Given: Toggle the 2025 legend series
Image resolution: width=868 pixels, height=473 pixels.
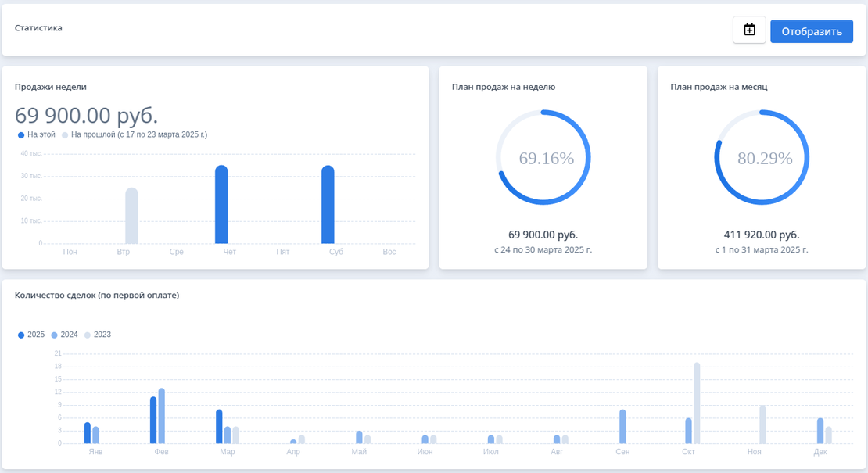Looking at the screenshot, I should coord(31,335).
